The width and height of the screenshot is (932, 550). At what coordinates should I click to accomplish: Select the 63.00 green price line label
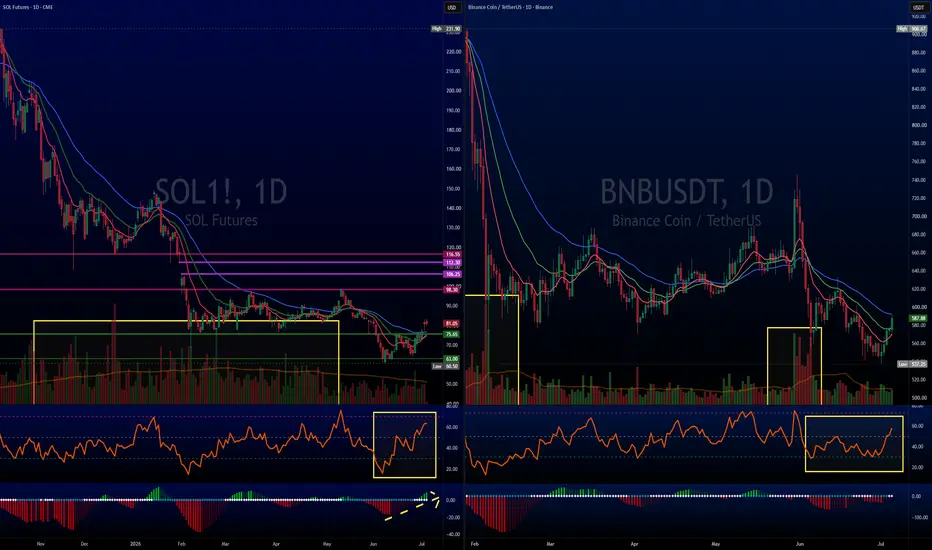452,359
